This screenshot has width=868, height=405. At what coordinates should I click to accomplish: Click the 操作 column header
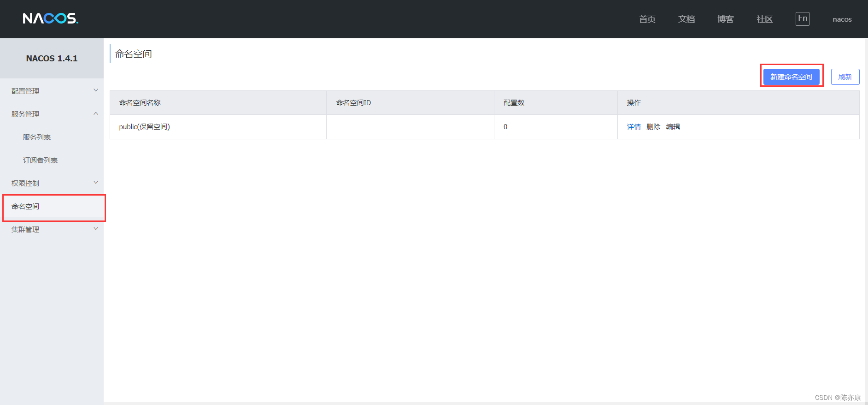pos(738,102)
